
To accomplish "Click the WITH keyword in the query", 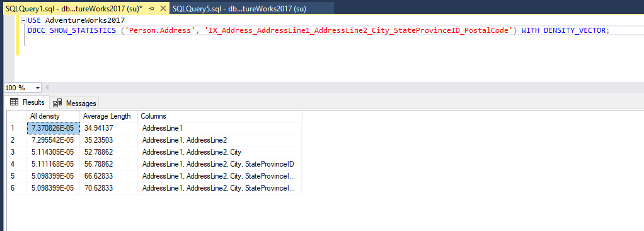I will tap(531, 31).
